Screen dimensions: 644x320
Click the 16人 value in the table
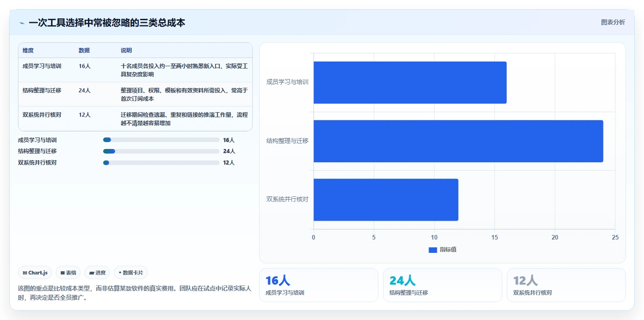click(85, 66)
